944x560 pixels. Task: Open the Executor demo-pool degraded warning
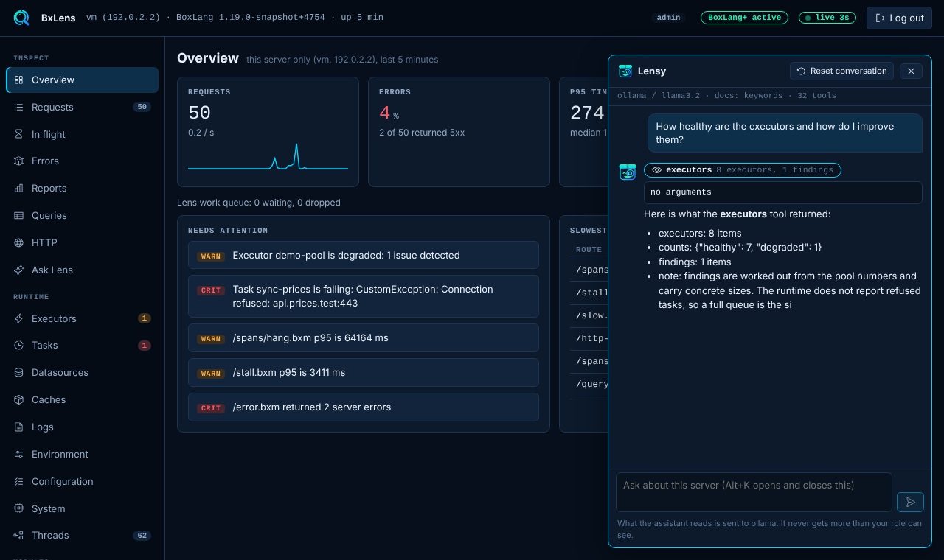364,255
